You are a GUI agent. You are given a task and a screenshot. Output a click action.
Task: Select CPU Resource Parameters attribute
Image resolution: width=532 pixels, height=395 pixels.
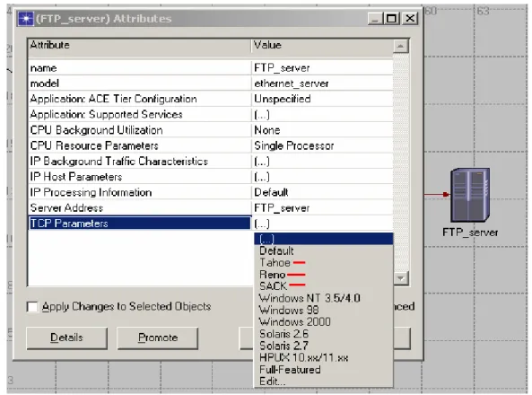tap(140, 145)
